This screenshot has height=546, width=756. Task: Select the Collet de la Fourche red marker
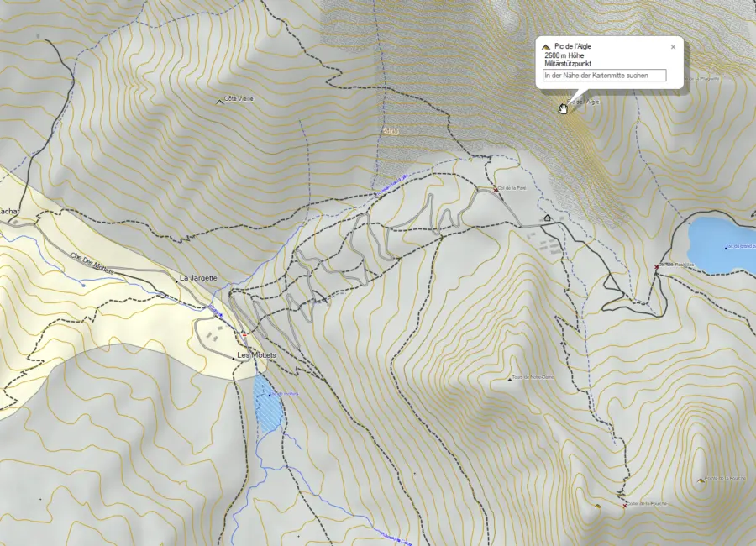click(625, 506)
